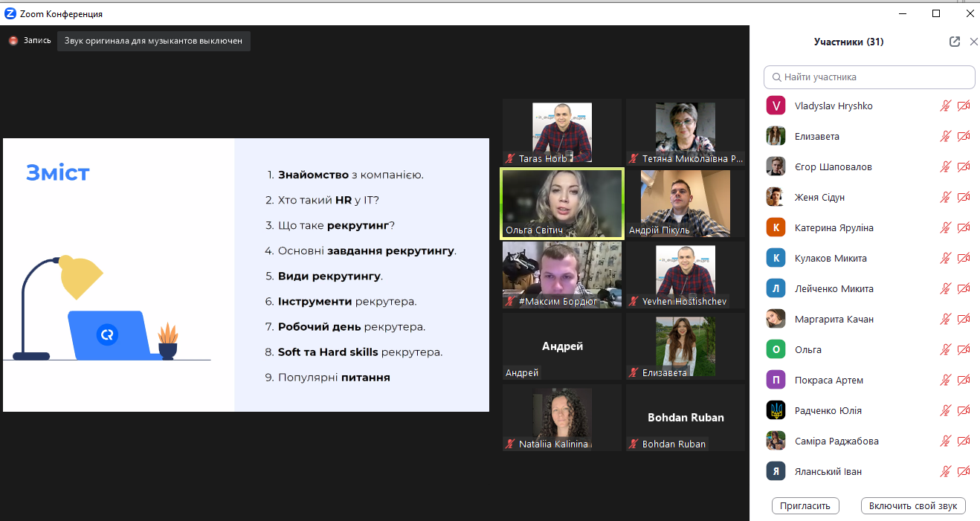Click the Zoom logo in title bar
Screen dimensions: 980x521
[10, 13]
